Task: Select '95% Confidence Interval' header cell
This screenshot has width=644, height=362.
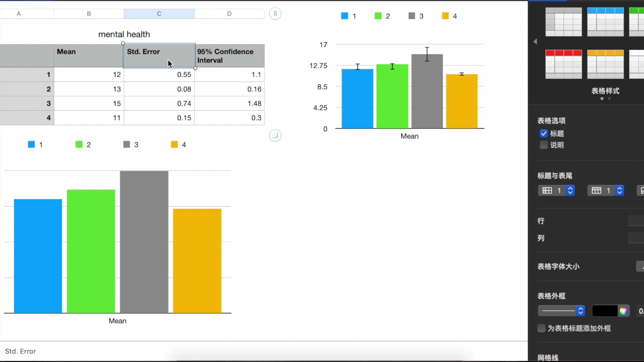Action: click(x=229, y=56)
